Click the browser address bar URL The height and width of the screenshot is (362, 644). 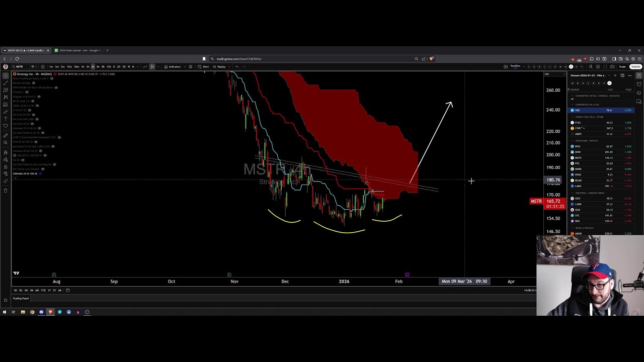tap(238, 59)
